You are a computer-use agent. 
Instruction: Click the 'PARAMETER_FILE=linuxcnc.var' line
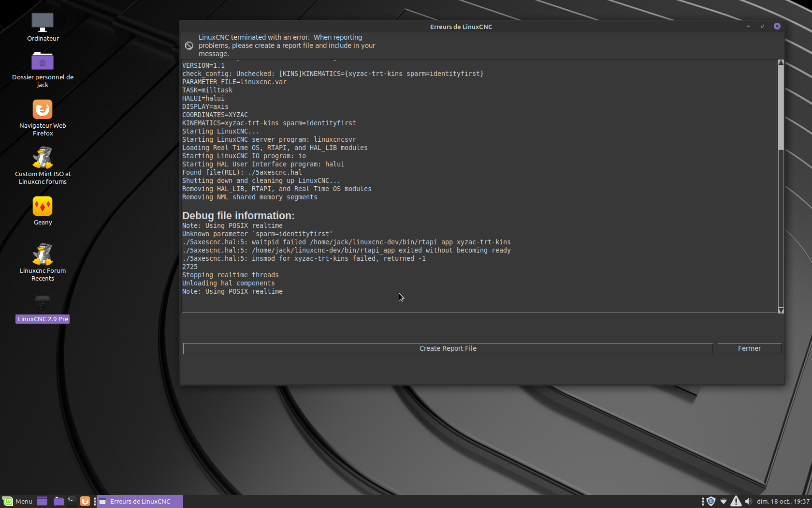[x=234, y=82]
